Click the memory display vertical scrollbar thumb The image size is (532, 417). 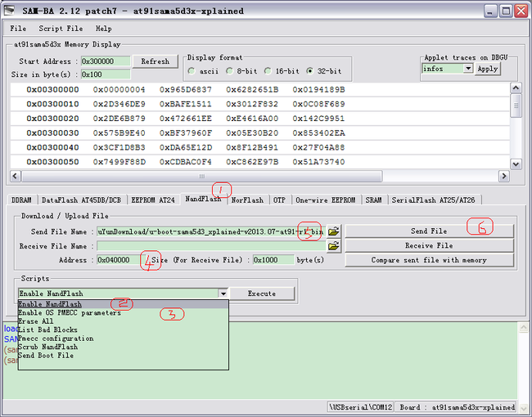click(x=516, y=105)
